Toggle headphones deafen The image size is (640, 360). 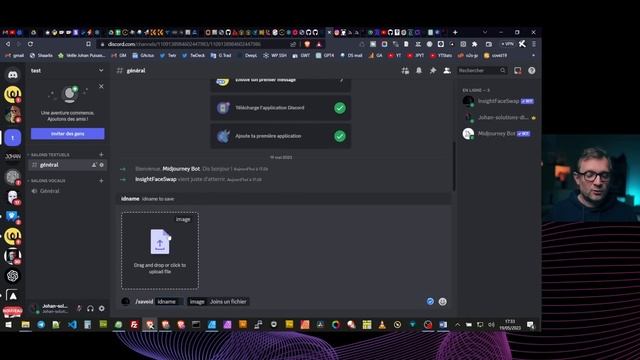tap(90, 309)
